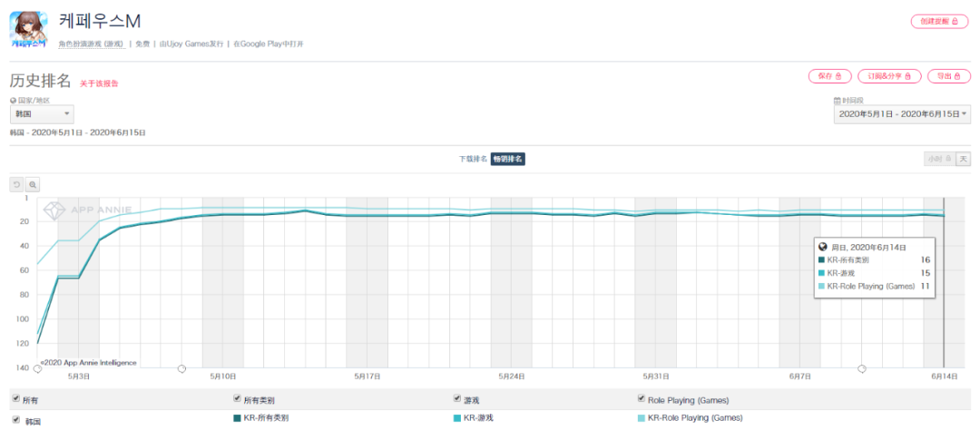Click the 导出 export button
This screenshot has width=980, height=430.
(x=948, y=76)
